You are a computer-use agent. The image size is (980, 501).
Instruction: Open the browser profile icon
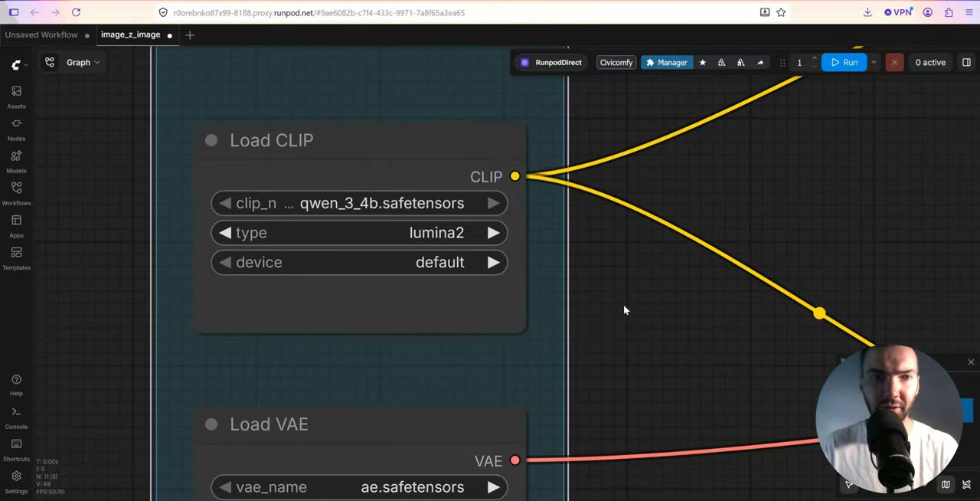pos(928,12)
